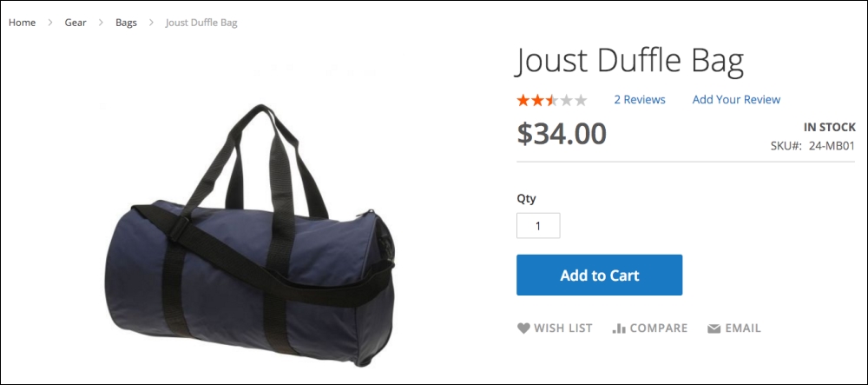Click the first orange rating star
This screenshot has height=385, width=868.
tap(523, 100)
